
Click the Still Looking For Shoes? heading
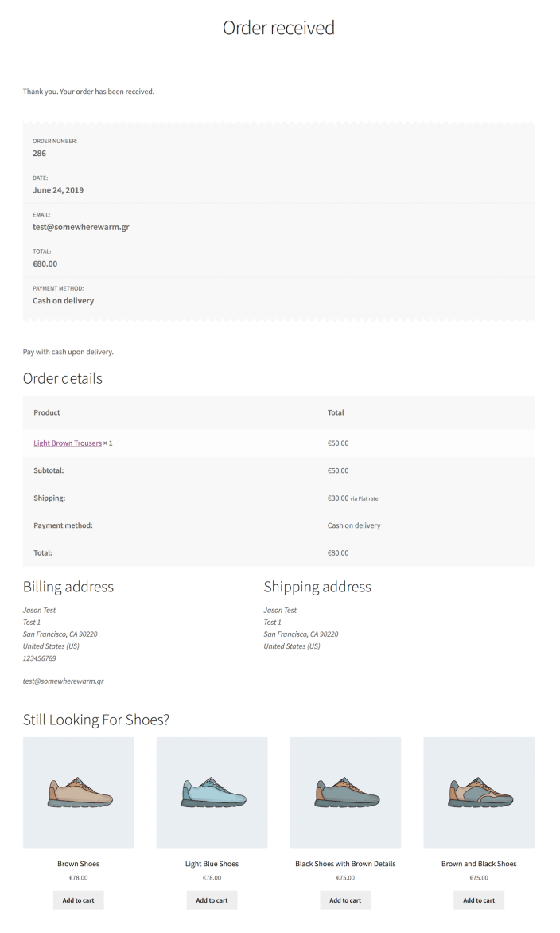point(96,720)
